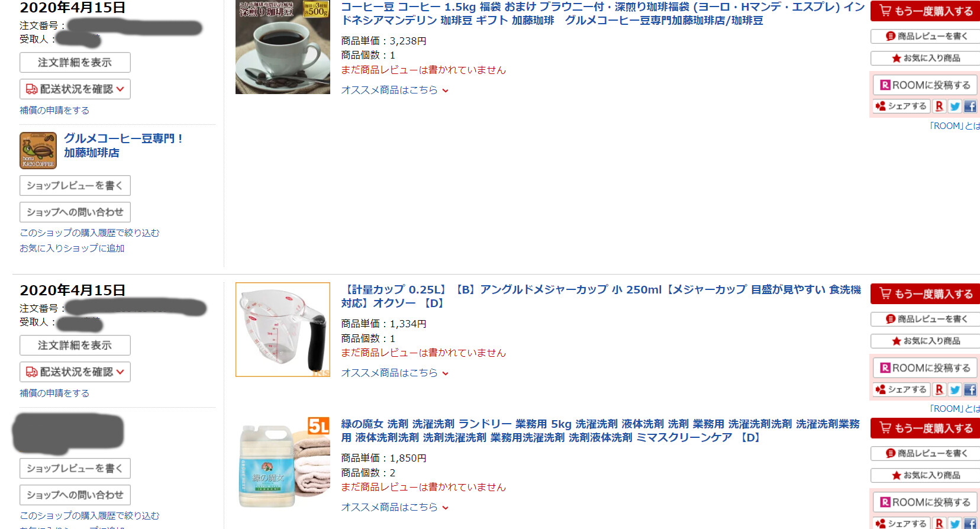The image size is (980, 529).
Task: Click Rakuten R share icon for measuring cup
Action: pos(939,389)
